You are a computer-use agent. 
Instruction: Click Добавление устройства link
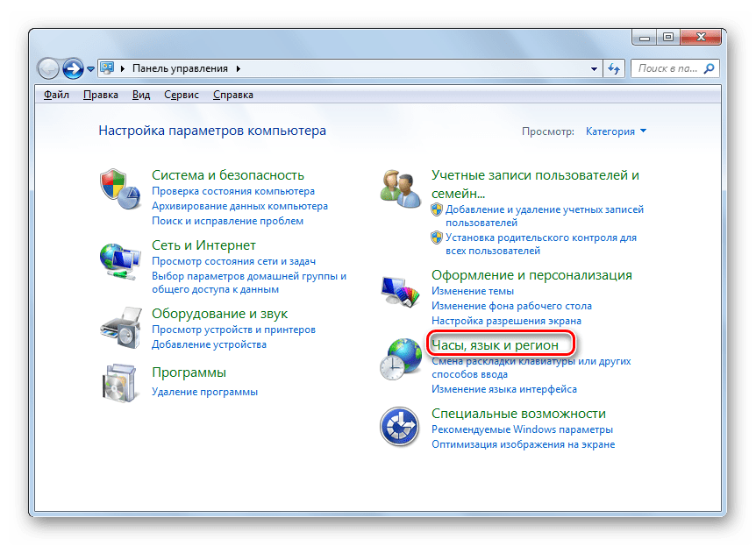210,344
